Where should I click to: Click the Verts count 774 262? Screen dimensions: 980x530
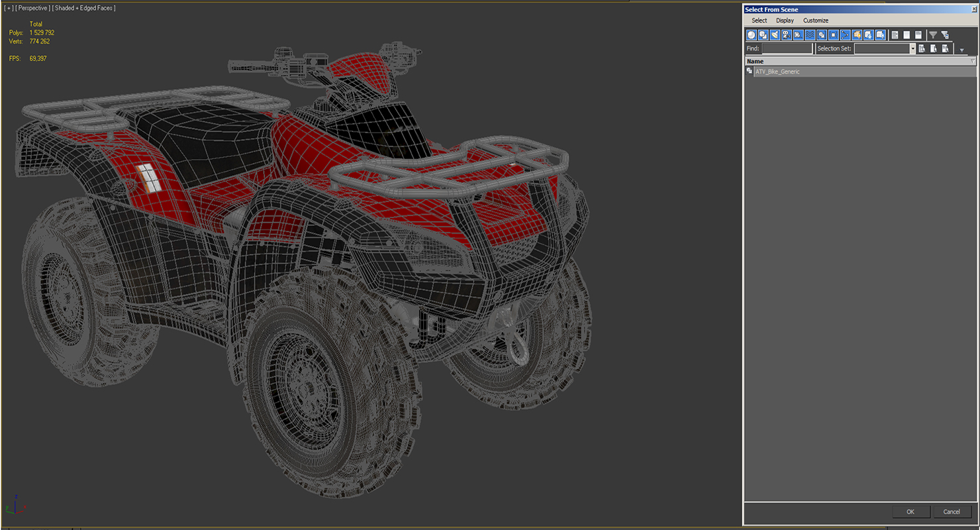click(x=40, y=41)
